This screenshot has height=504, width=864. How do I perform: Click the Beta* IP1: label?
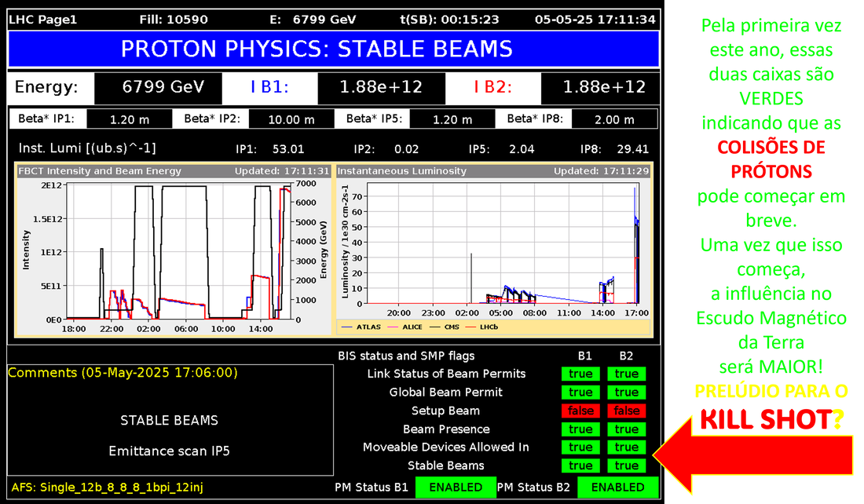coord(46,119)
